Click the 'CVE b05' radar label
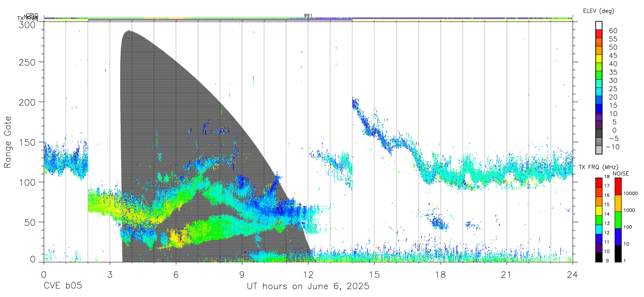The height and width of the screenshot is (297, 644). (x=63, y=287)
